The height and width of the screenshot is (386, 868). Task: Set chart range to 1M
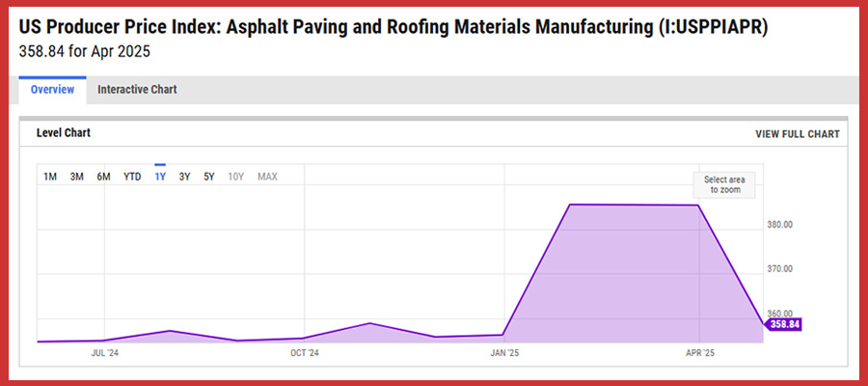[50, 177]
